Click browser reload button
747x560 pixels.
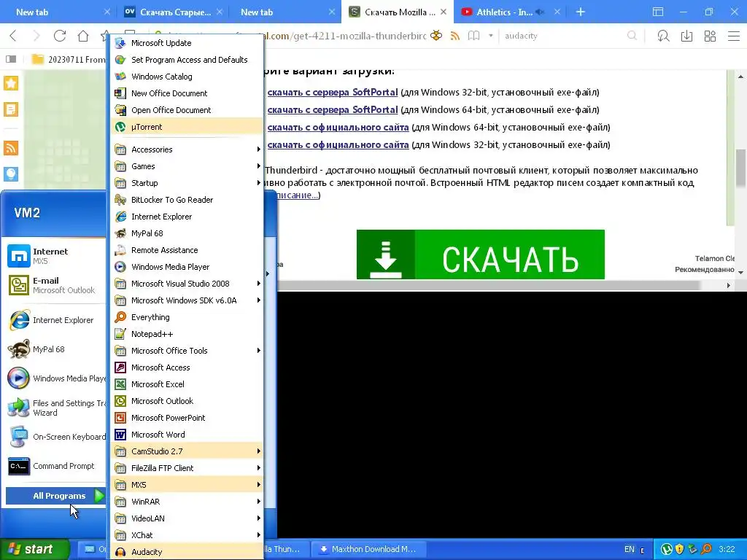point(60,36)
